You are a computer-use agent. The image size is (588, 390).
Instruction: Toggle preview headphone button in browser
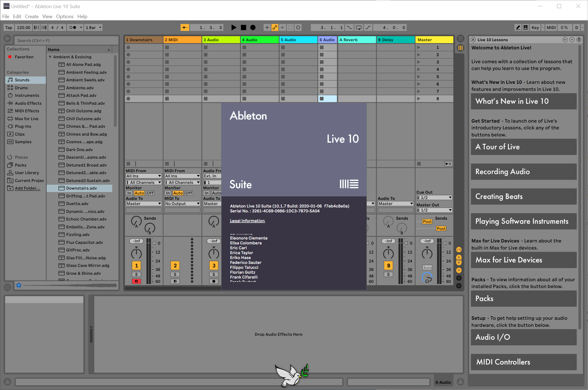click(19, 285)
